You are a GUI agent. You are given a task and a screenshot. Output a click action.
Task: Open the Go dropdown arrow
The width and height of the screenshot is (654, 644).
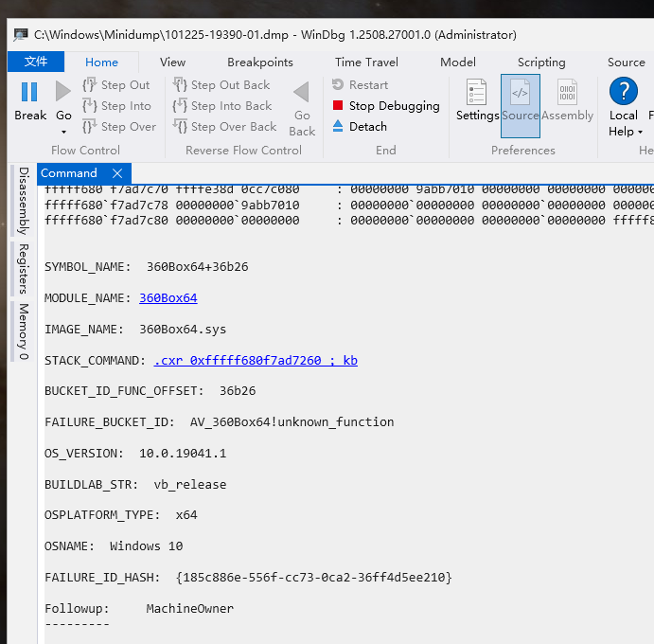[x=63, y=132]
